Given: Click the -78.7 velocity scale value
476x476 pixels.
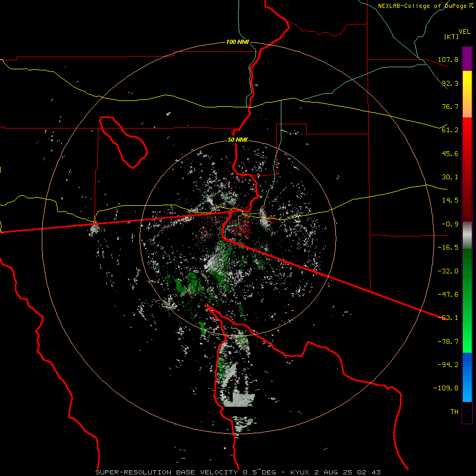Looking at the screenshot, I should 448,342.
